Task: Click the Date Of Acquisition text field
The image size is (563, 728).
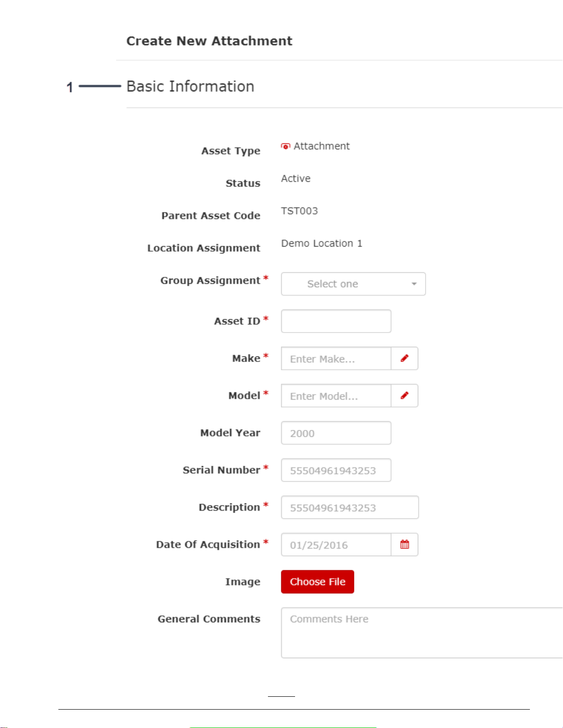Action: [x=336, y=544]
